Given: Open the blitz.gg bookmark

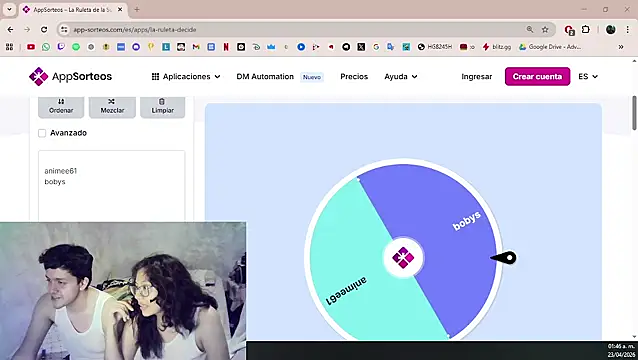Looking at the screenshot, I should coord(497,47).
